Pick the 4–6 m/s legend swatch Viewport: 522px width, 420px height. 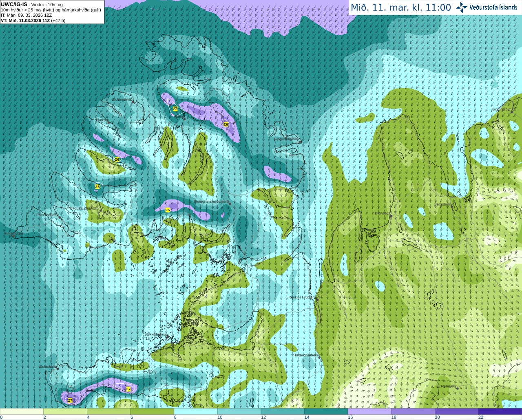108,411
